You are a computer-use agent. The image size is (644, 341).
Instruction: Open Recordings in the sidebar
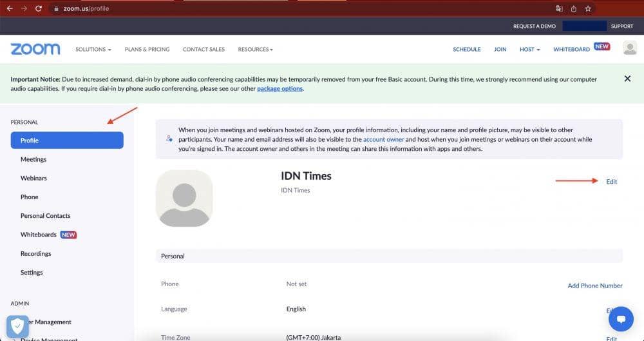tap(35, 254)
